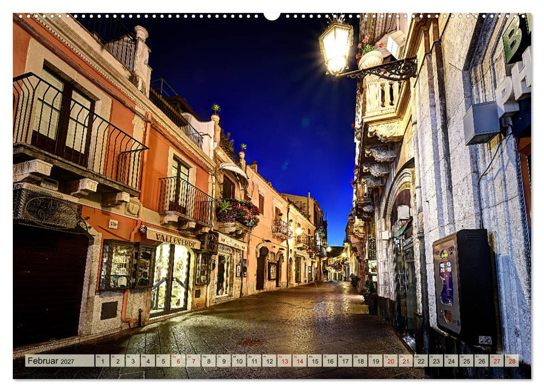Select day 25 in the calendar strip
This screenshot has height=392, width=544.
(x=467, y=361)
